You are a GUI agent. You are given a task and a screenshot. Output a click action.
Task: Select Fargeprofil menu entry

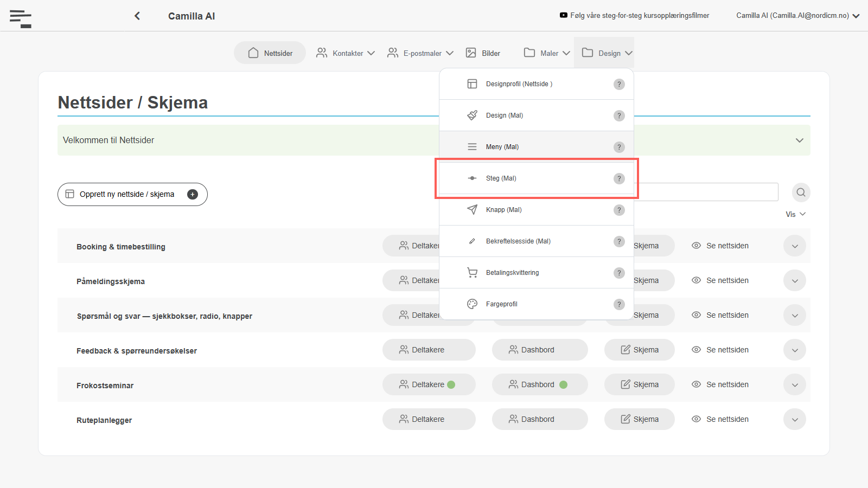point(537,304)
